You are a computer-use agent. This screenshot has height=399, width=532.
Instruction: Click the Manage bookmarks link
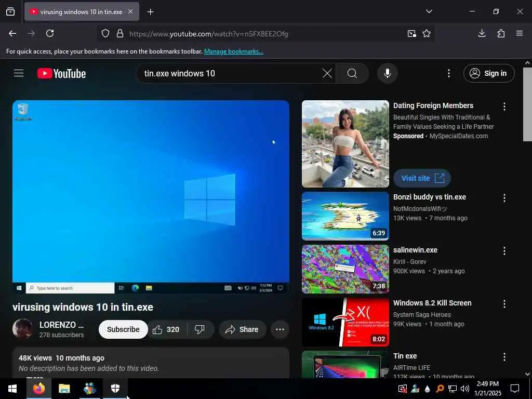click(233, 51)
